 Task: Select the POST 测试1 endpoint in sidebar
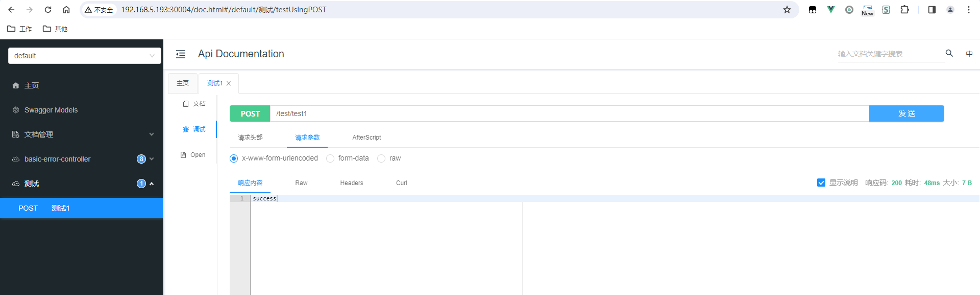[x=82, y=208]
